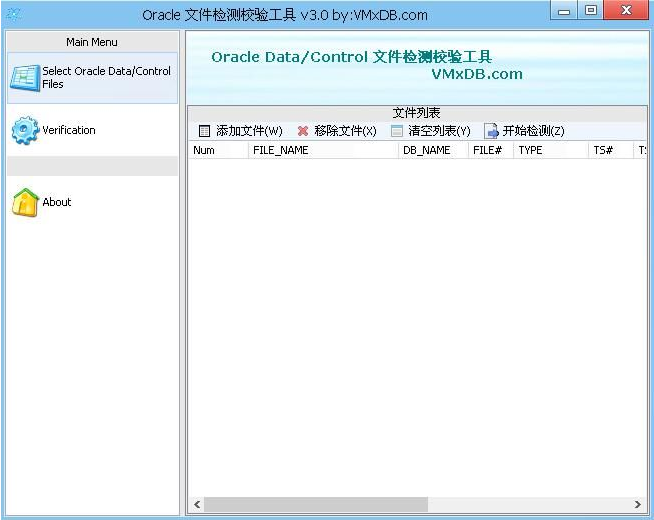Viewport: 654px width, 520px height.
Task: Click the app icon in the title bar
Action: [x=14, y=14]
